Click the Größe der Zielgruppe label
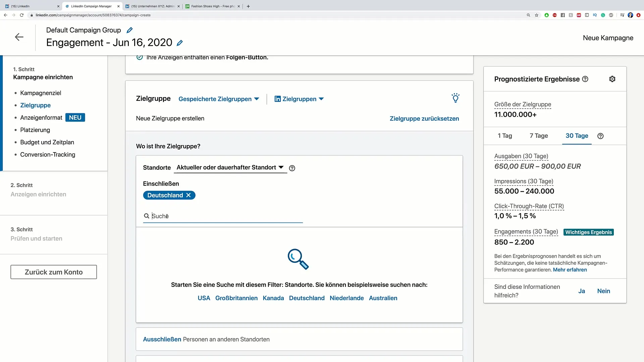Screen dimensions: 644x362 [523, 104]
